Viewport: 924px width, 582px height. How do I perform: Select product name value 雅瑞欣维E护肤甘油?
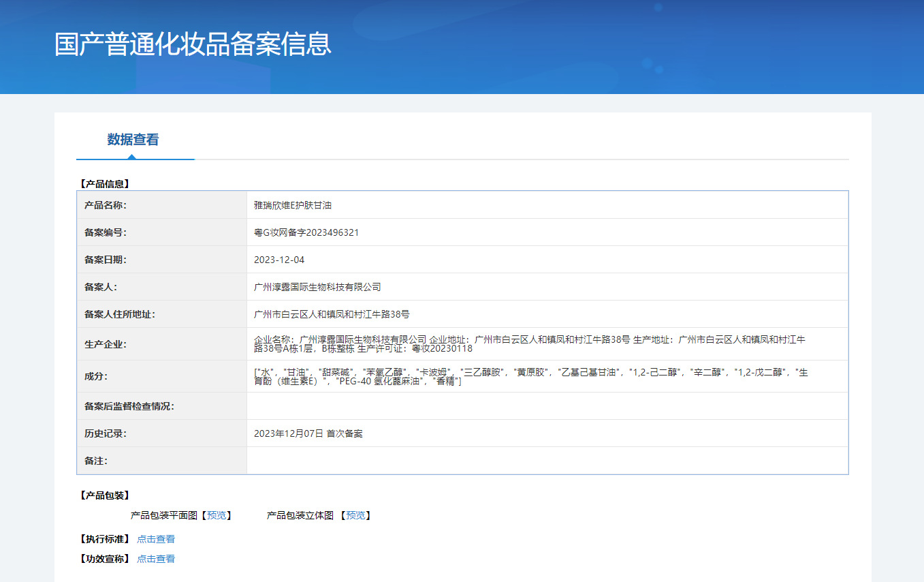(x=293, y=205)
